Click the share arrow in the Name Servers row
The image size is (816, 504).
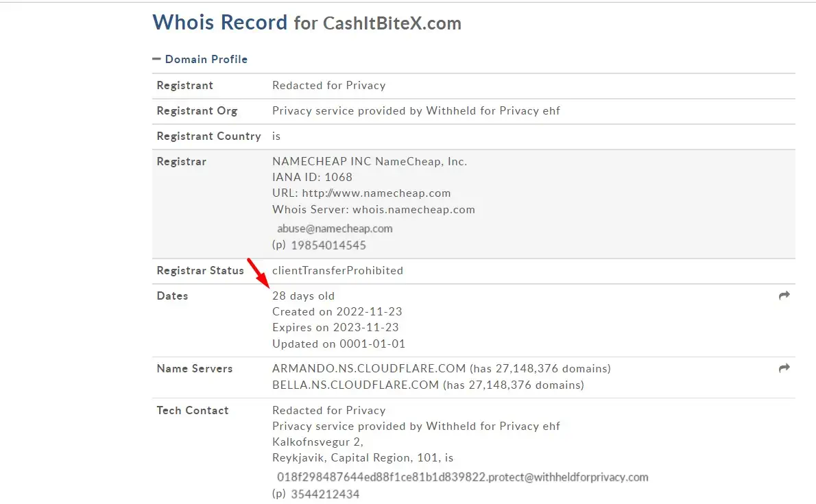click(784, 368)
